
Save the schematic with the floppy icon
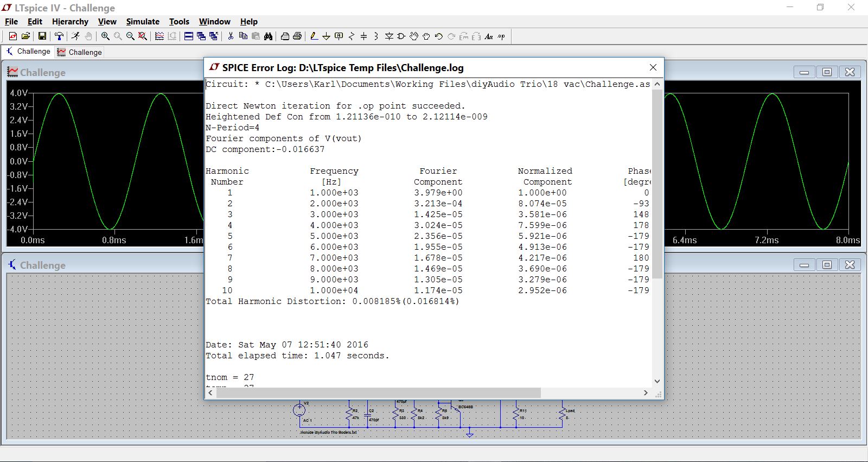click(x=42, y=36)
